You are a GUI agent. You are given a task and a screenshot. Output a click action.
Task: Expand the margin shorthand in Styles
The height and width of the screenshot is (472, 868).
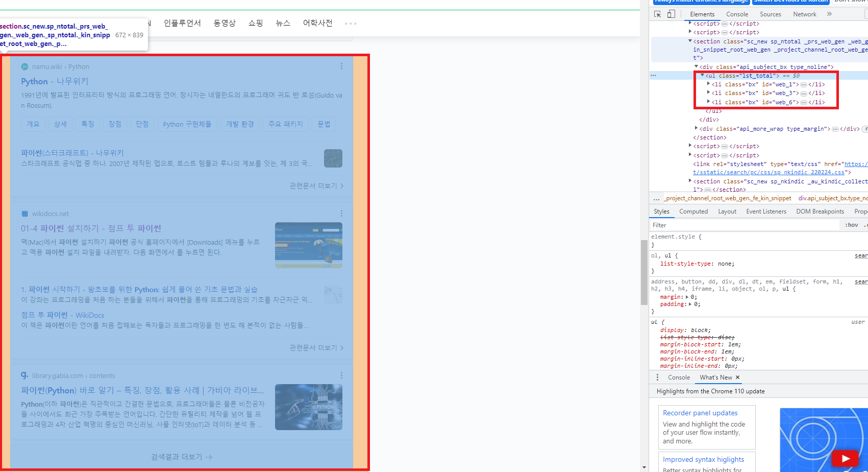[x=687, y=297]
